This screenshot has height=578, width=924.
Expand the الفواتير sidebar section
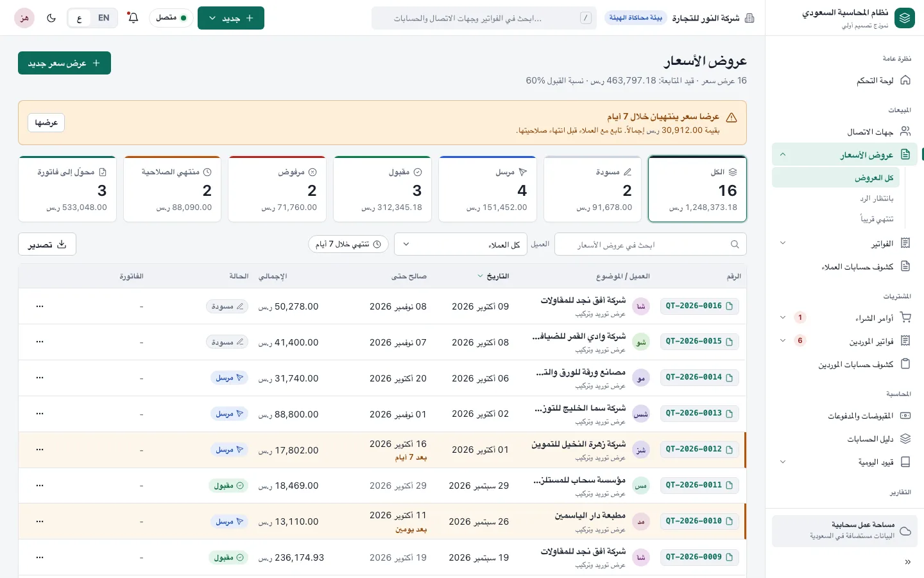click(783, 243)
